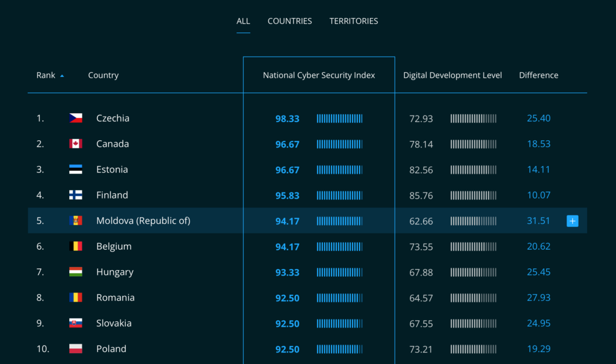Viewport: 616px width, 364px height.
Task: Click Canada's 18.53 difference value
Action: tap(538, 144)
